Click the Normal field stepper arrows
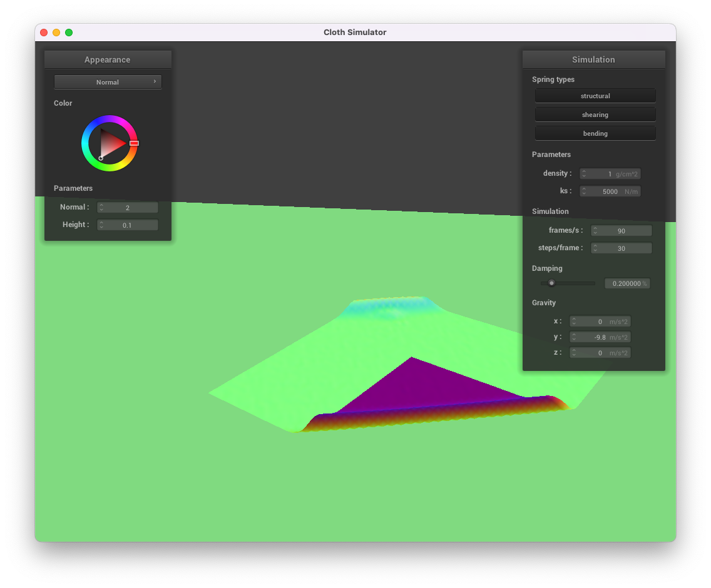711x588 pixels. tap(101, 208)
